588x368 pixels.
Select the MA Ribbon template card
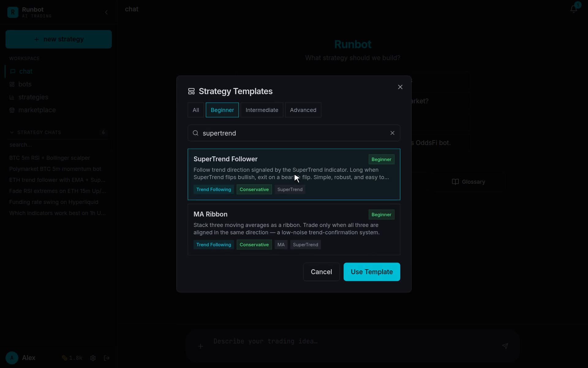[294, 229]
